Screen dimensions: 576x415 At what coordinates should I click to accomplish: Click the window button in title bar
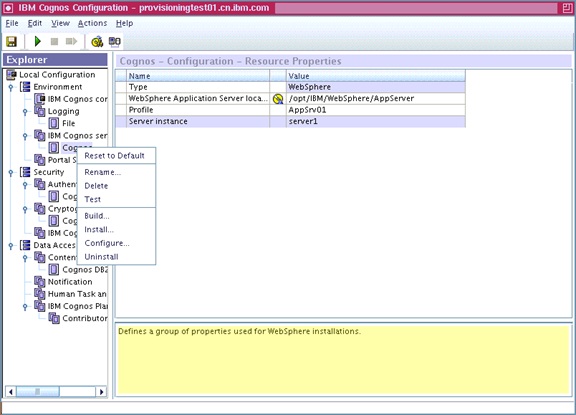[567, 8]
